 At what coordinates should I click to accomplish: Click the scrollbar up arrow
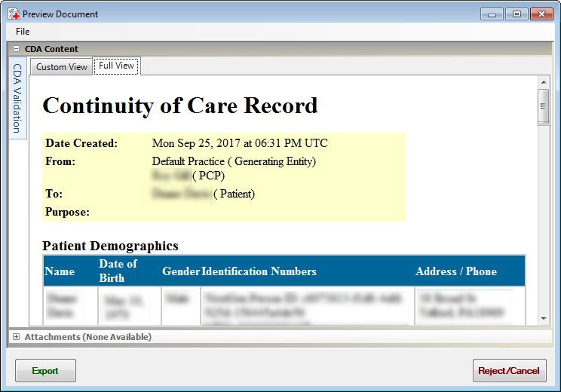click(x=544, y=82)
